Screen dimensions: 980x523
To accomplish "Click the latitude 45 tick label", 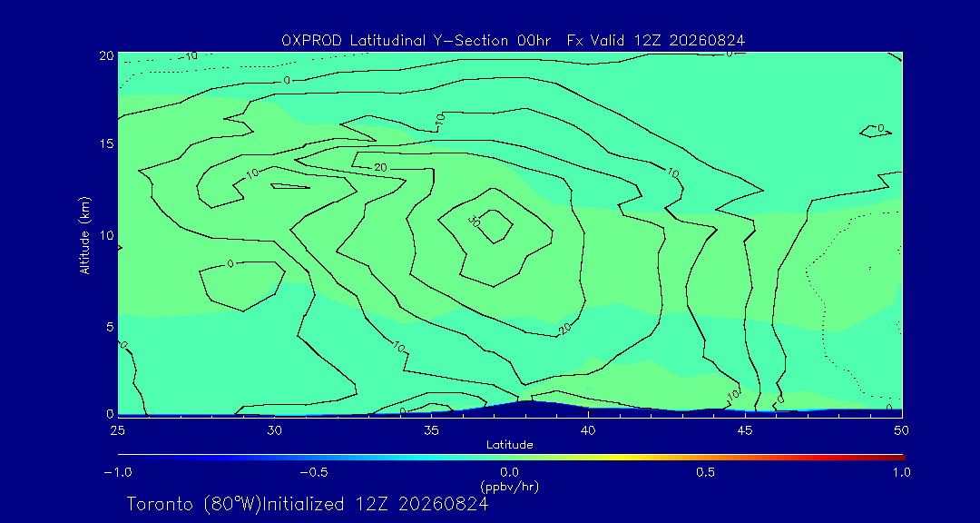I will 745,429.
